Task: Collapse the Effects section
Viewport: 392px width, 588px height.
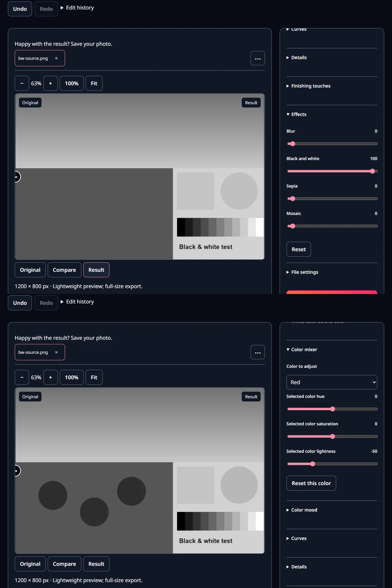Action: (296, 114)
